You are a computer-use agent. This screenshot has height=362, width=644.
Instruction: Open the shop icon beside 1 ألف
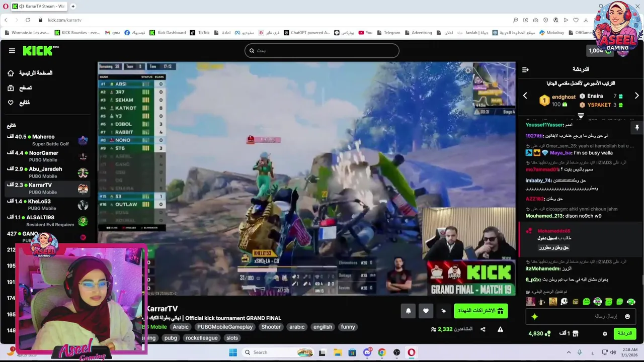click(576, 333)
